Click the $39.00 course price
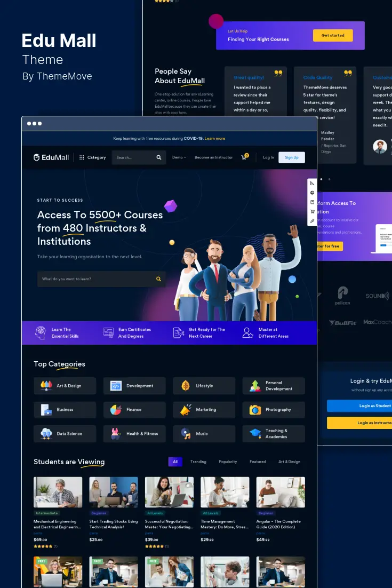392x588 pixels. (x=152, y=539)
